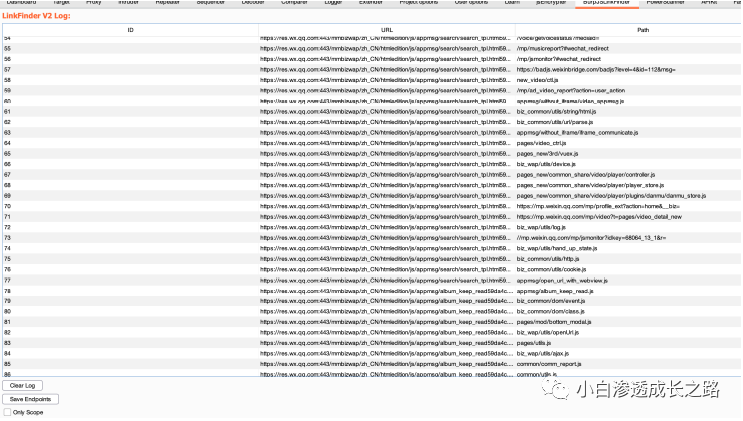Select path biz_common/utils/http.js

coord(548,259)
